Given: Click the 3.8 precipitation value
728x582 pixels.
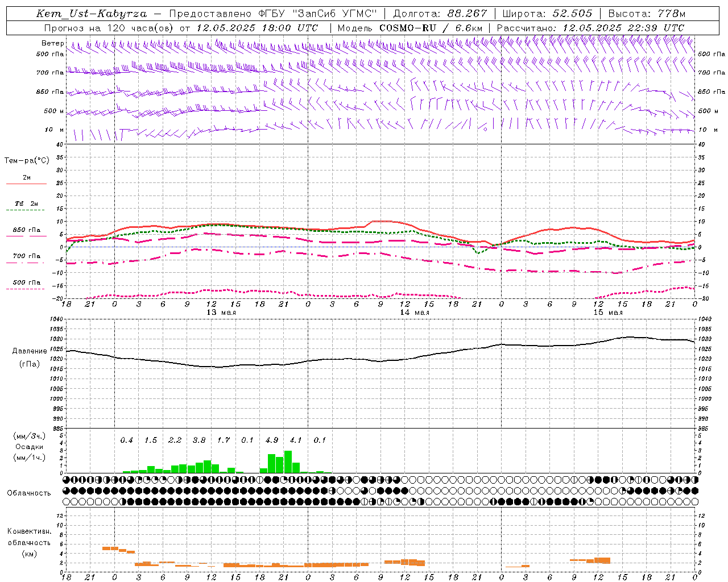Looking at the screenshot, I should [x=199, y=440].
